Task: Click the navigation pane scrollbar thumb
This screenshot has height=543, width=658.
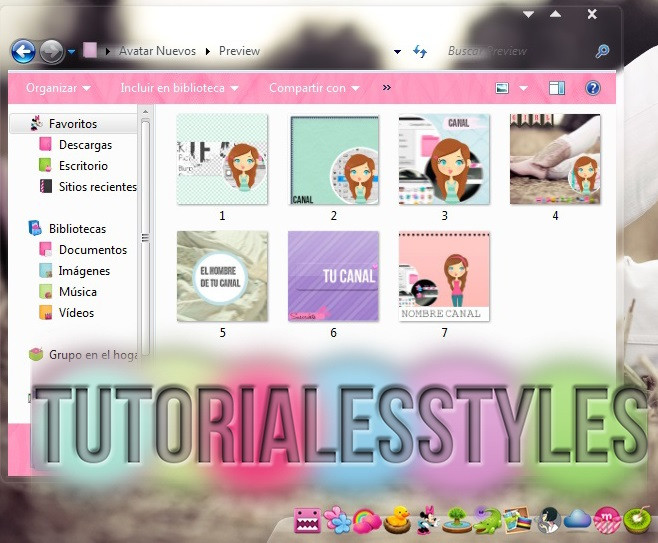Action: pos(145,237)
